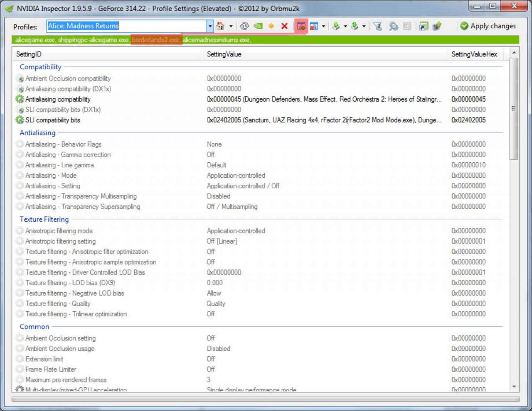Open the Profiles combo box dropdown
532x411 pixels.
point(210,26)
